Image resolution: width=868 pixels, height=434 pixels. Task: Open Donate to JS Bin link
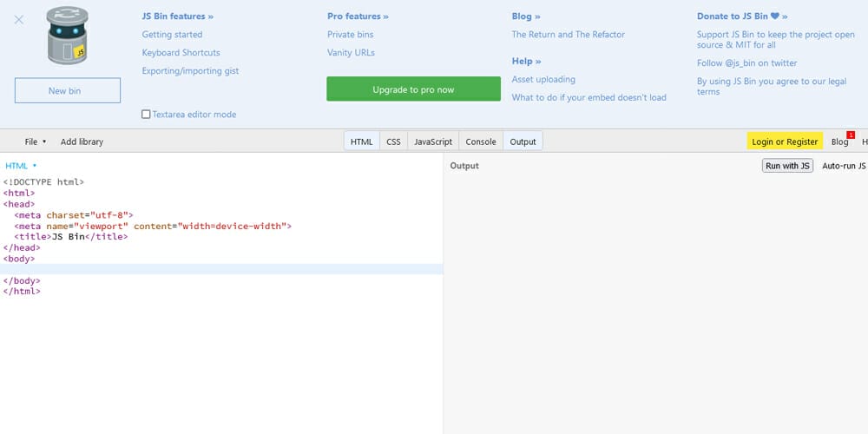(x=742, y=16)
